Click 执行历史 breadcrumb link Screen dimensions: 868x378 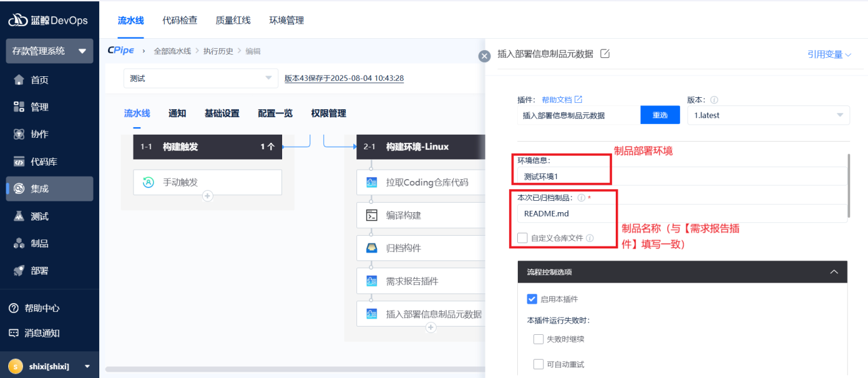click(218, 51)
